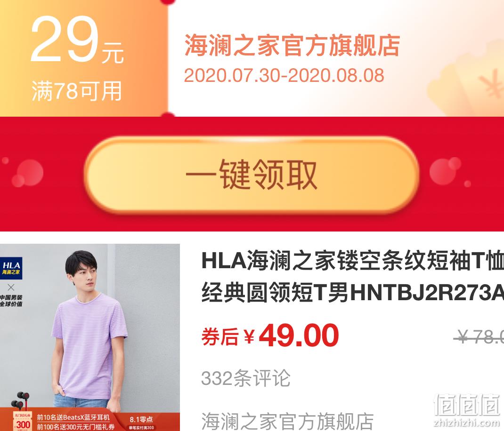Open product title HLA海澜之家镂空条纹短袖T恤
The width and height of the screenshot is (504, 431).
[x=353, y=260]
